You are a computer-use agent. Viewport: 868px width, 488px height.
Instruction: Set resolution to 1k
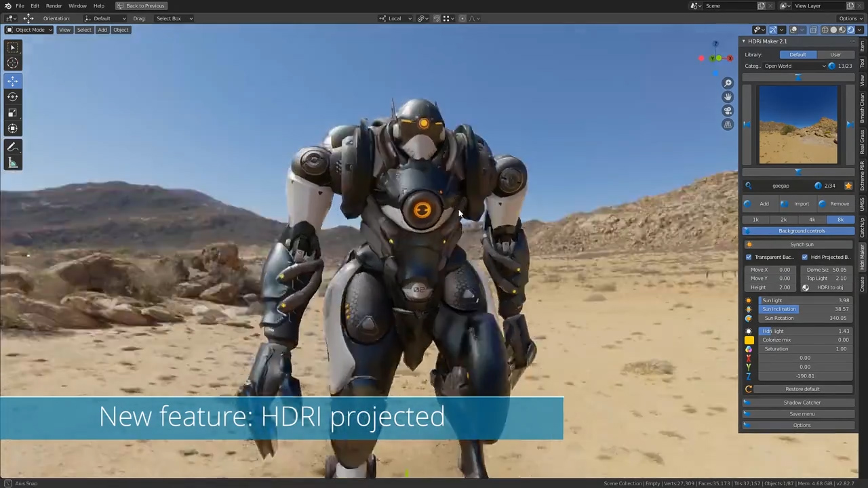coord(756,220)
